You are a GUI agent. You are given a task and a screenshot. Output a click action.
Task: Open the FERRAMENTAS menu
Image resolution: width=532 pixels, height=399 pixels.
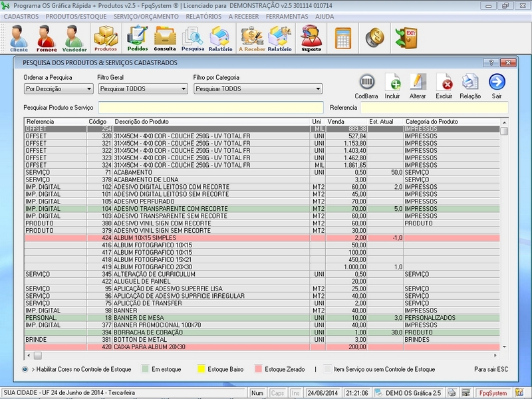tap(287, 15)
